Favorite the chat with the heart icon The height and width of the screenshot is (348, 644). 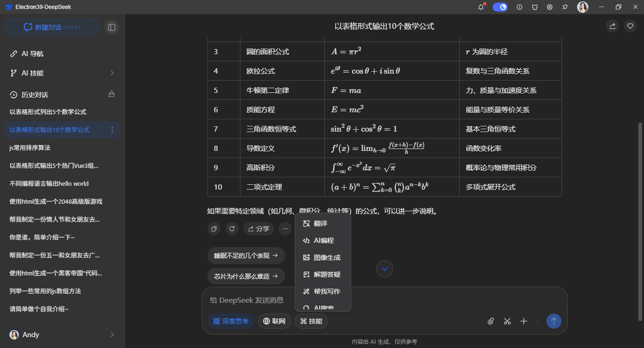630,26
